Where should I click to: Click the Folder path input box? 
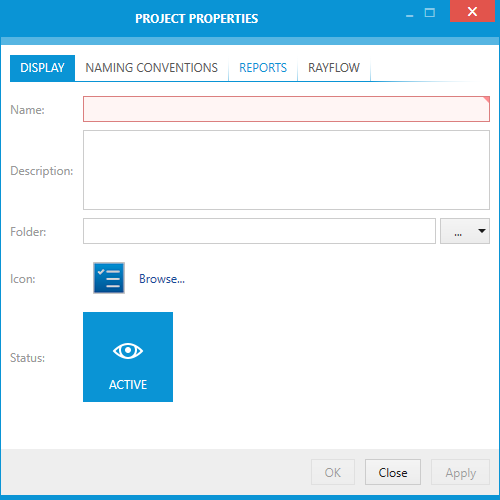point(259,231)
